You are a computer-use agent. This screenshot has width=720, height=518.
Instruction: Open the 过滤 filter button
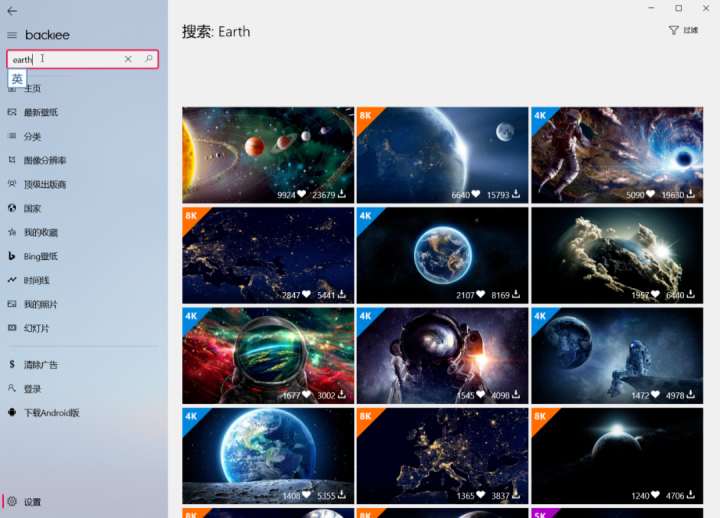tap(683, 30)
